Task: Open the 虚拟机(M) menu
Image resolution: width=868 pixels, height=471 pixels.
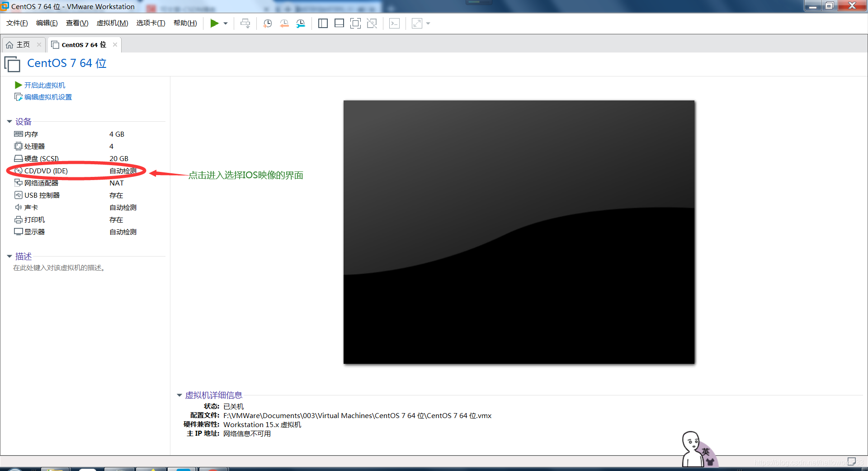Action: point(113,23)
